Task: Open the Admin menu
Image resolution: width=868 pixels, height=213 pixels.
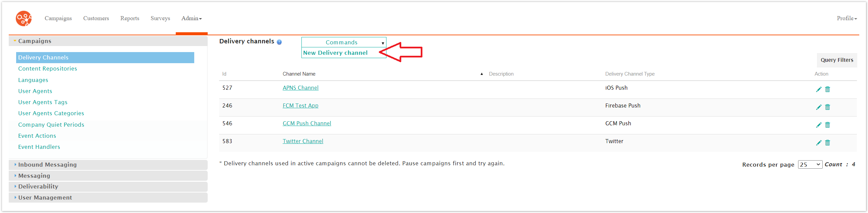Action: click(191, 18)
